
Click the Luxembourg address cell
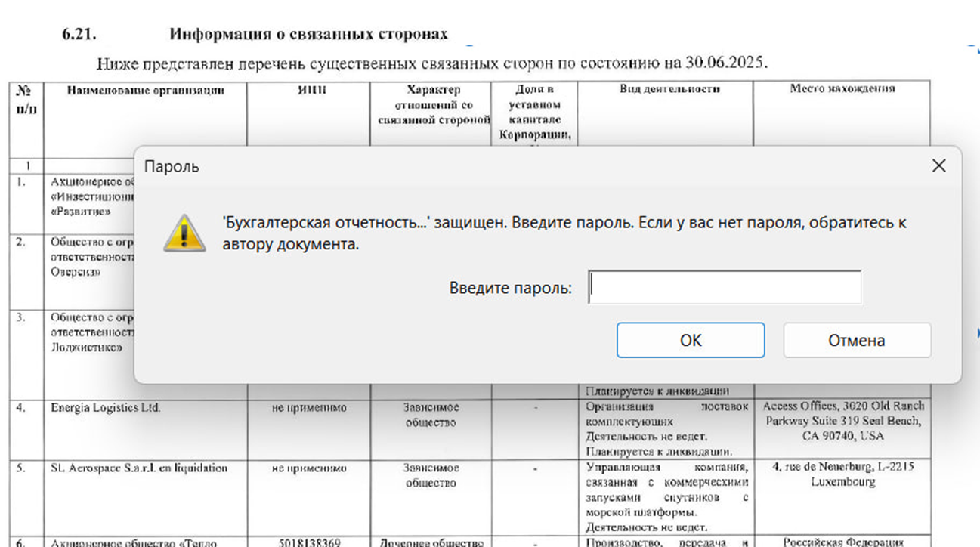click(x=842, y=474)
